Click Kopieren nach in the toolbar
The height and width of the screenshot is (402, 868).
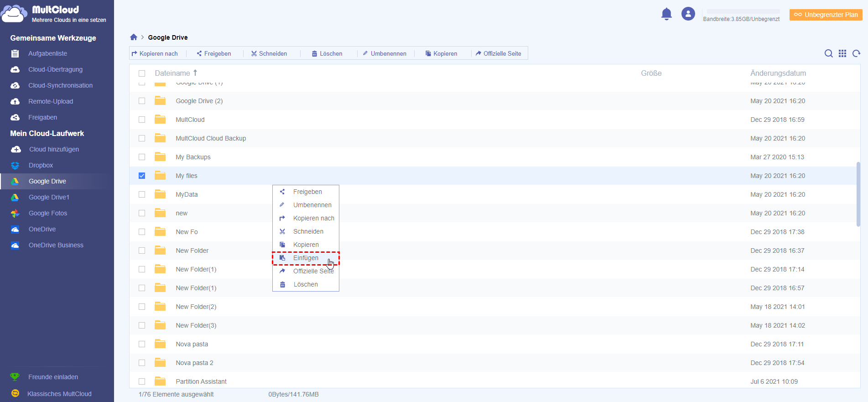(155, 53)
